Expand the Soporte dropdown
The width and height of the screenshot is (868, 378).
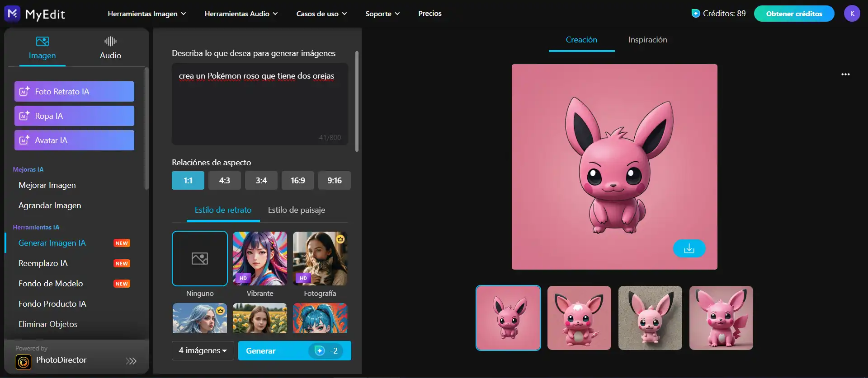[382, 14]
